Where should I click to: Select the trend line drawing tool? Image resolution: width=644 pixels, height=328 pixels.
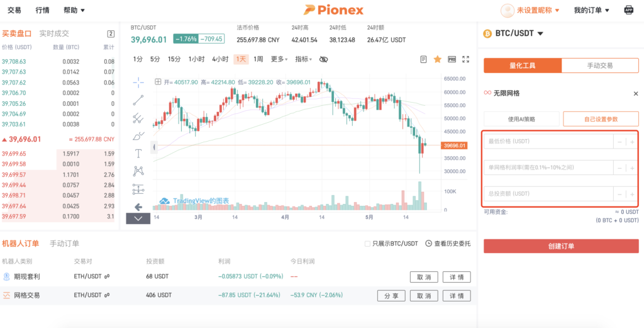[138, 99]
